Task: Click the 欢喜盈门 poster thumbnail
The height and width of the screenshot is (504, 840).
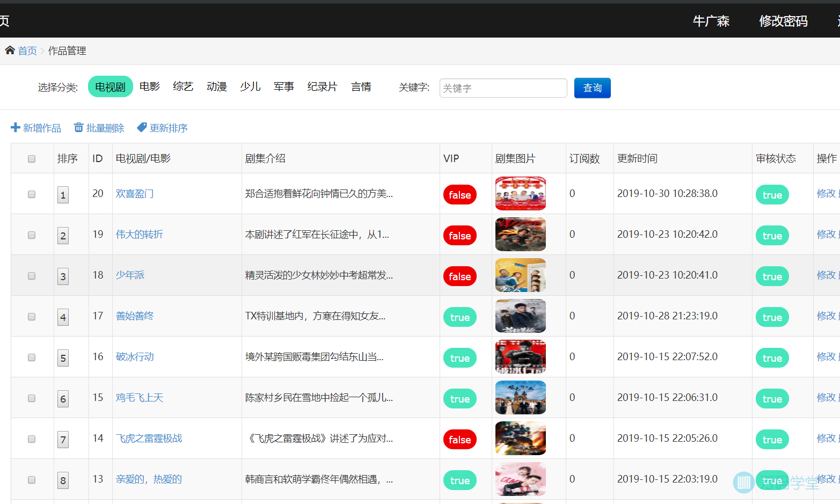Action: pos(521,193)
